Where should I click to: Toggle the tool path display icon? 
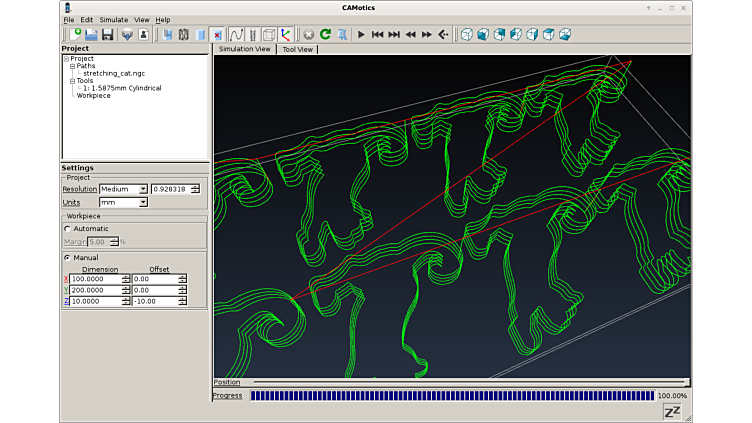(x=236, y=34)
